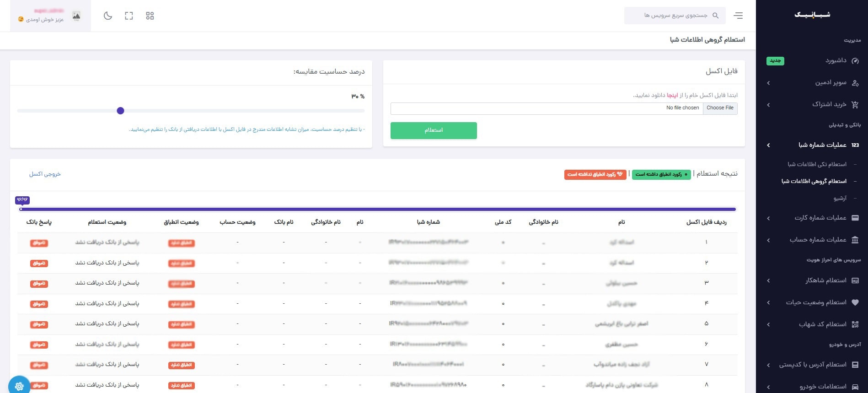Open floating settings gear button

click(x=19, y=387)
